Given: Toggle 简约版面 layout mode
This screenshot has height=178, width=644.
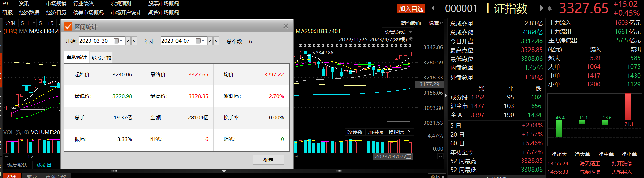Looking at the screenshot, I should [411, 23].
